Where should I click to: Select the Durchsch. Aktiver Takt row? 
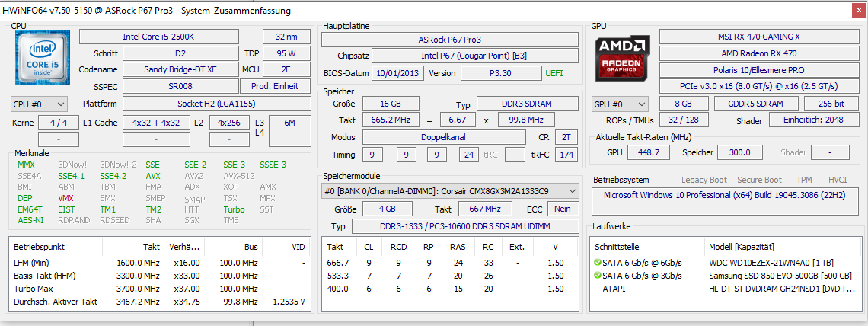(159, 302)
